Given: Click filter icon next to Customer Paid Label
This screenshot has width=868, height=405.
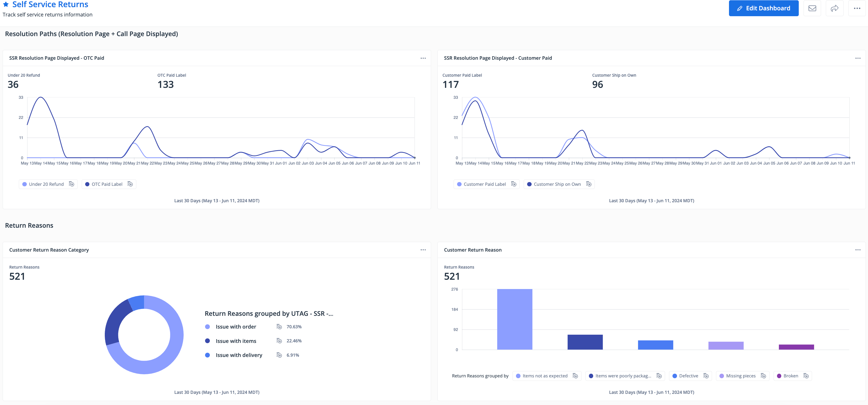Looking at the screenshot, I should click(x=514, y=184).
